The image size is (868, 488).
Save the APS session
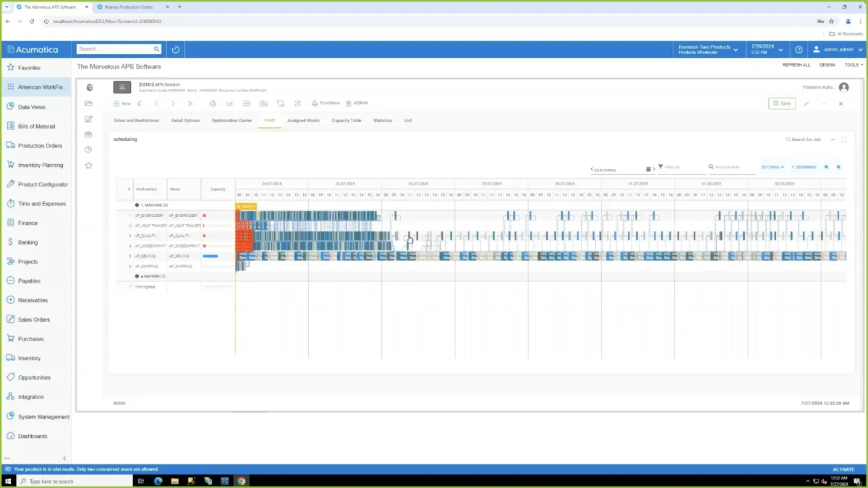782,103
